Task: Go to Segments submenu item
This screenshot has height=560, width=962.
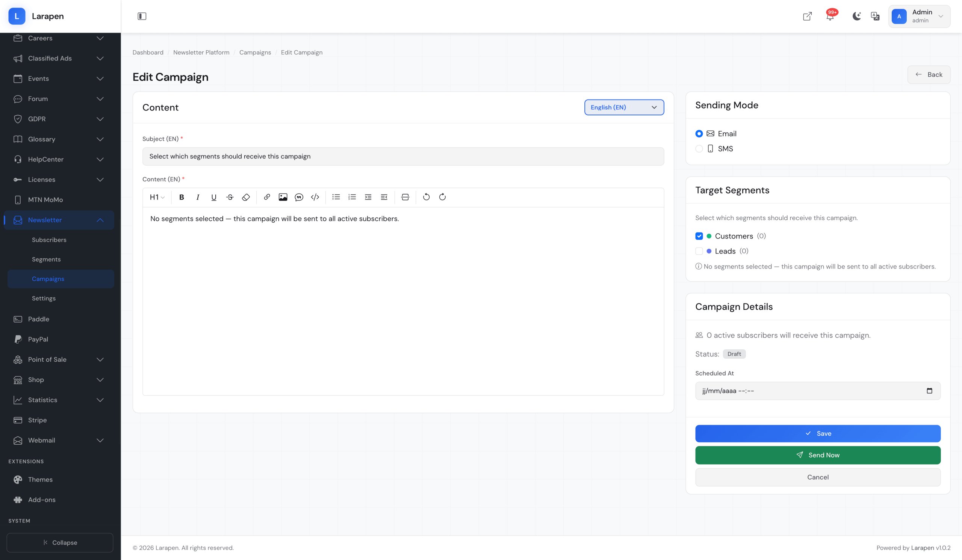Action: pyautogui.click(x=46, y=260)
